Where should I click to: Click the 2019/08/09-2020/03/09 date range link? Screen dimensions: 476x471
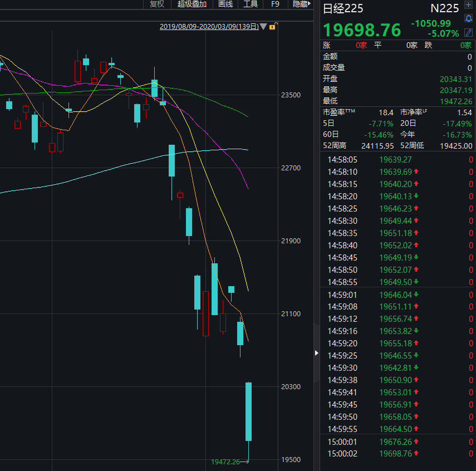[x=209, y=26]
